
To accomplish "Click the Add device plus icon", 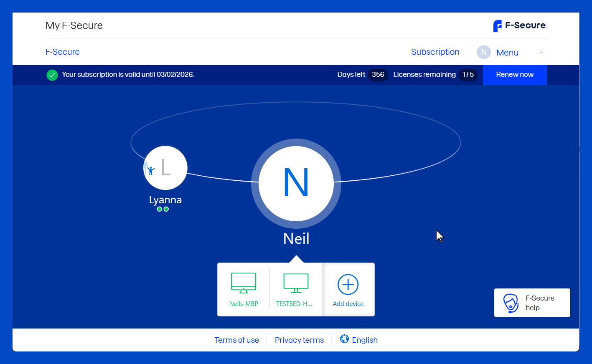I will click(x=348, y=285).
